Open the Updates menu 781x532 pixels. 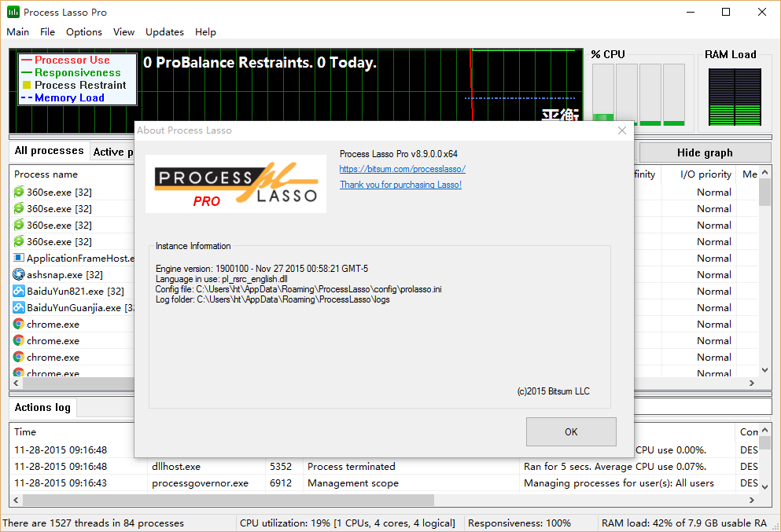click(x=164, y=32)
